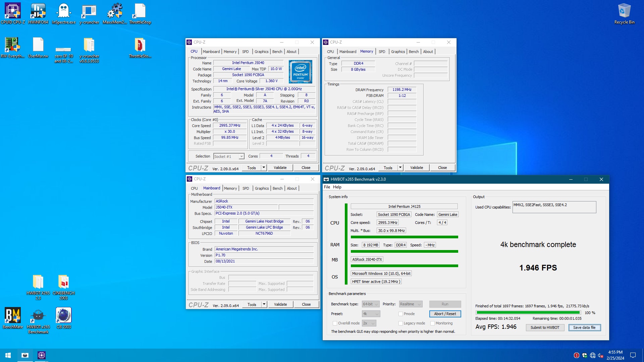Open the Recycle Bin
644x362 pixels.
click(625, 13)
